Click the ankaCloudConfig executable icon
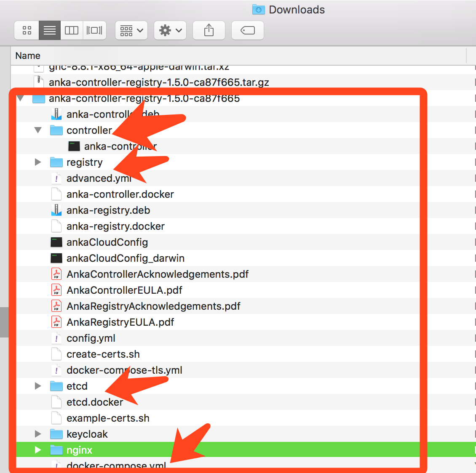 56,242
